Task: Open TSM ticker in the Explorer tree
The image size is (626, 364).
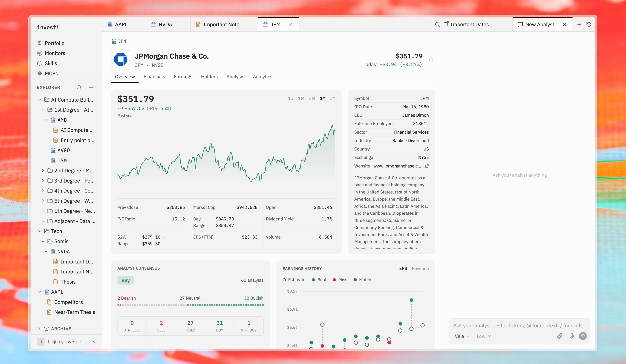Action: 62,160
